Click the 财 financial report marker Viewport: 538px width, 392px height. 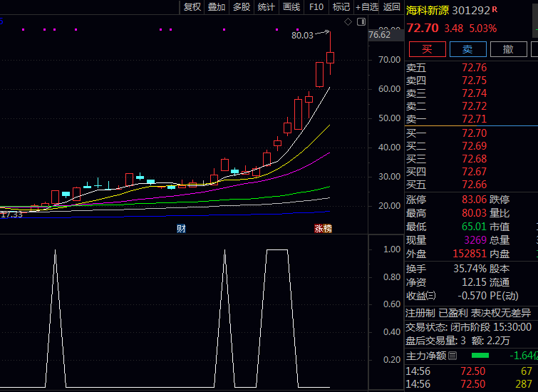181,229
